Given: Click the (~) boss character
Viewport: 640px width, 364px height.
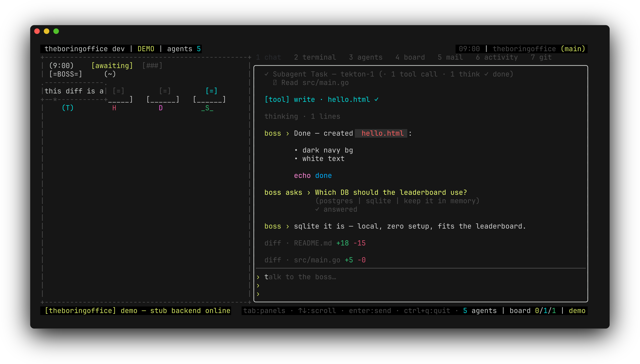Looking at the screenshot, I should point(110,74).
